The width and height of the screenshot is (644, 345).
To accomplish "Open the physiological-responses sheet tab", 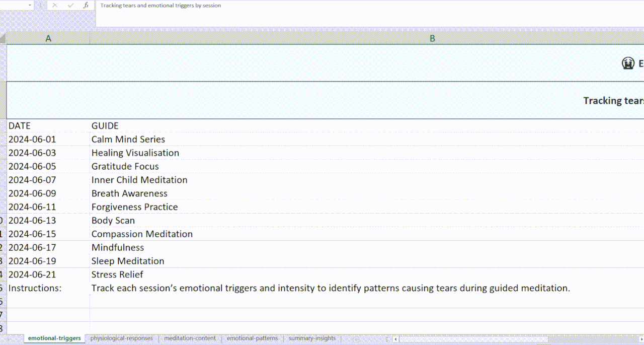I will (x=122, y=338).
